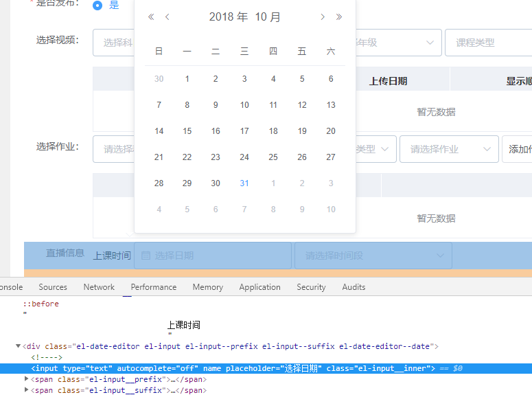This screenshot has width=532, height=395.
Task: Pick previous-month date 30 in first row
Action: 159,79
